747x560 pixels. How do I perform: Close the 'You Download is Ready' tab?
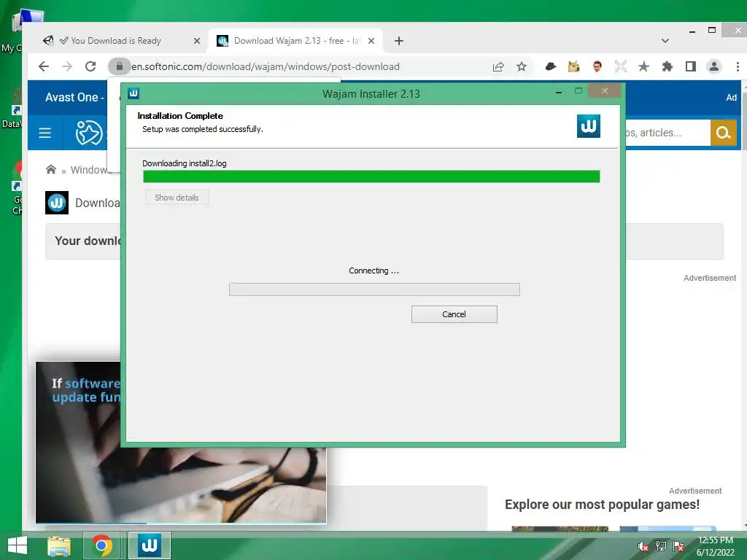197,41
